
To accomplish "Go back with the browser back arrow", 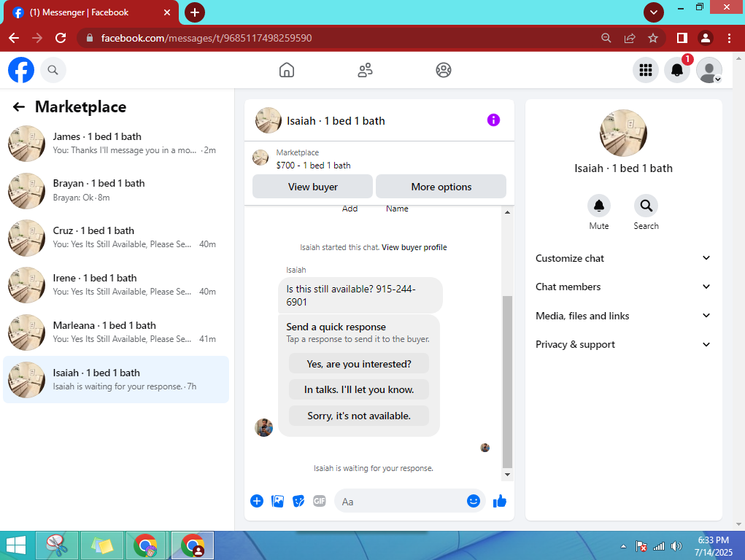I will [x=14, y=38].
